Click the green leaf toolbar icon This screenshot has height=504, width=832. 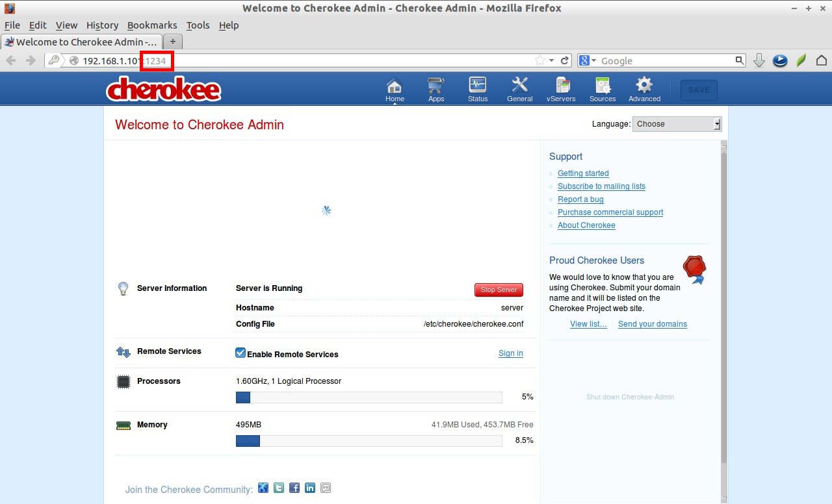pos(801,60)
